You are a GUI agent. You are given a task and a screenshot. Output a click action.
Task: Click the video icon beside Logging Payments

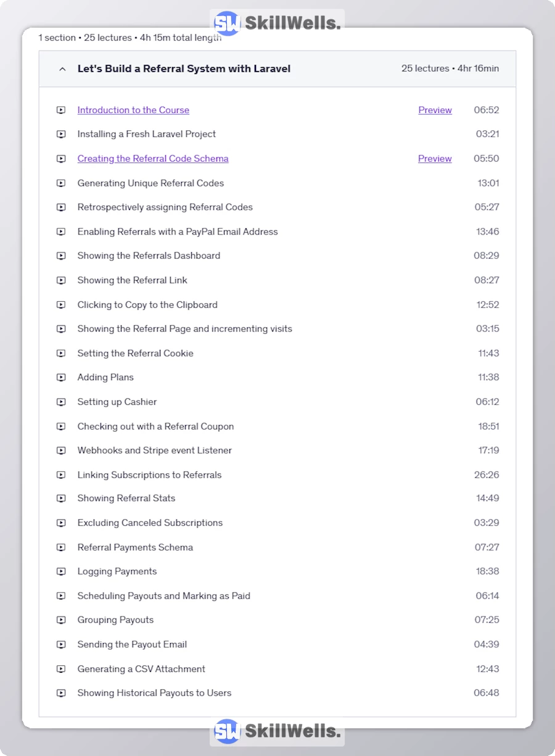[x=61, y=572]
